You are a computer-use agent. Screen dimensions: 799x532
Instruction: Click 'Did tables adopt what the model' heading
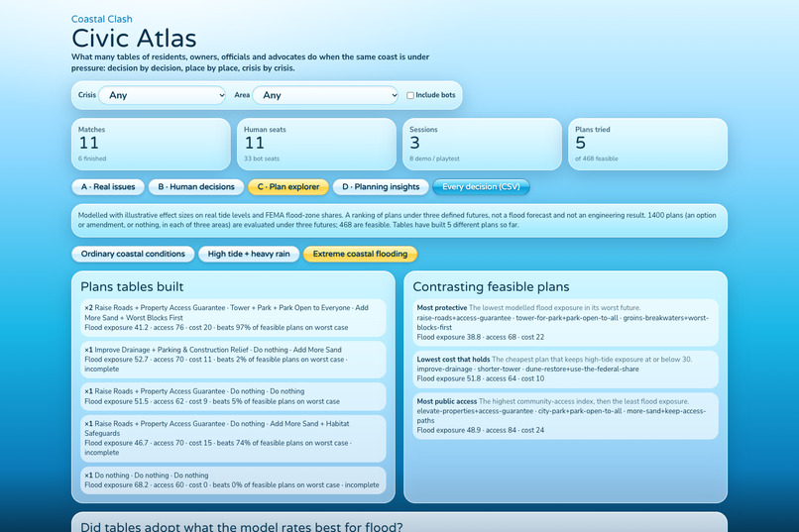click(242, 526)
